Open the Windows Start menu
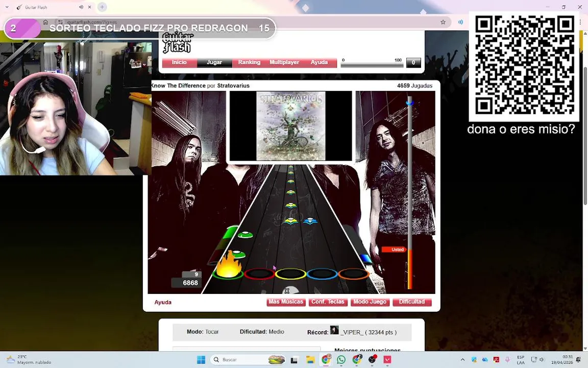 201,360
